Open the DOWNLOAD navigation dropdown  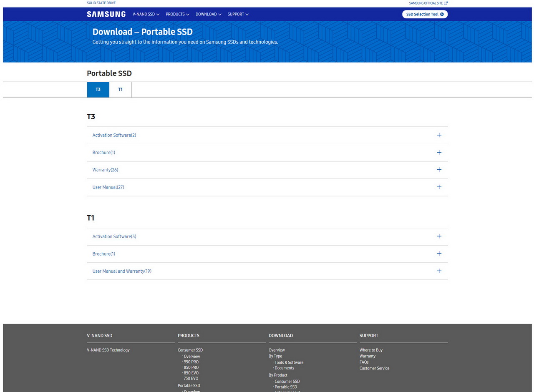point(208,14)
